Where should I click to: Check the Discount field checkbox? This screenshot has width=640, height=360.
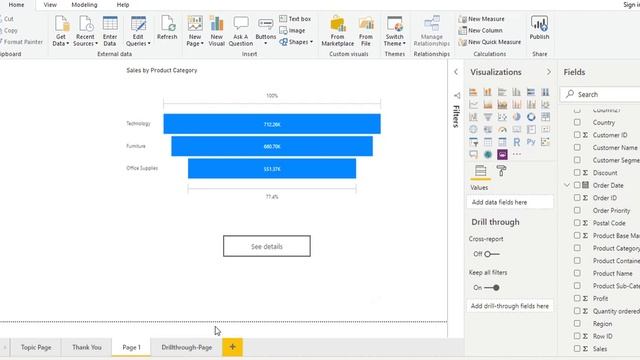pyautogui.click(x=577, y=172)
